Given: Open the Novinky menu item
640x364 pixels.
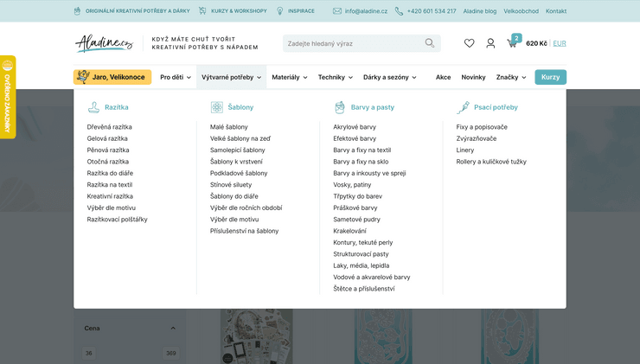Looking at the screenshot, I should pos(473,77).
